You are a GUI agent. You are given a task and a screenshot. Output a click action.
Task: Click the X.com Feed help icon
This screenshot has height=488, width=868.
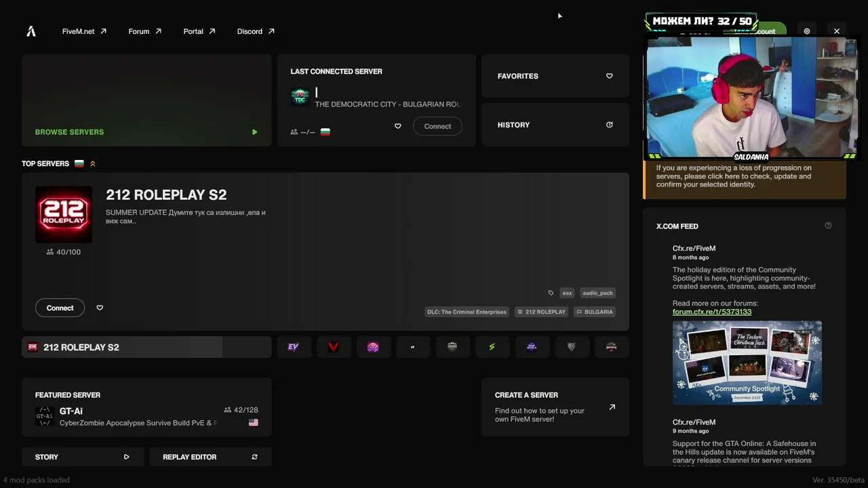click(828, 226)
